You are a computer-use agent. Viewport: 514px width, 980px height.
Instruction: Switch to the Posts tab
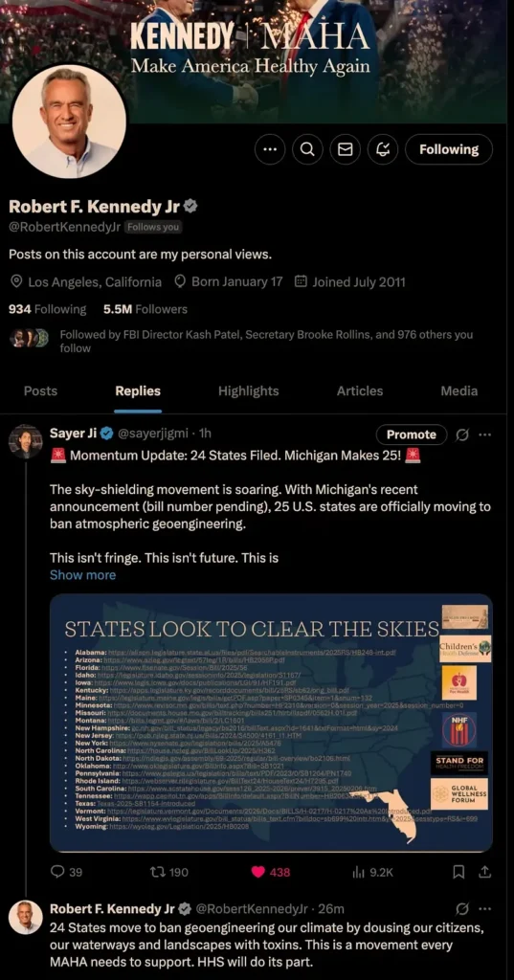[40, 391]
